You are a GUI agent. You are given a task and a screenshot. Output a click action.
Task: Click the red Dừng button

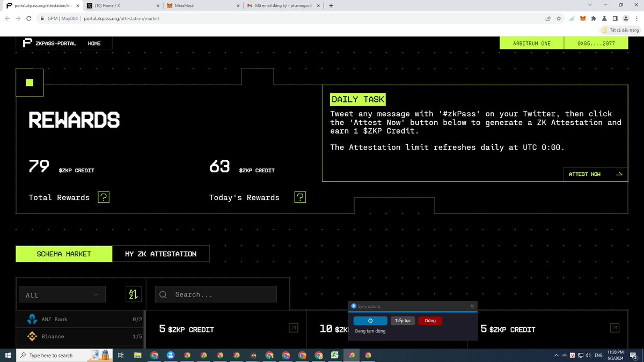click(430, 321)
